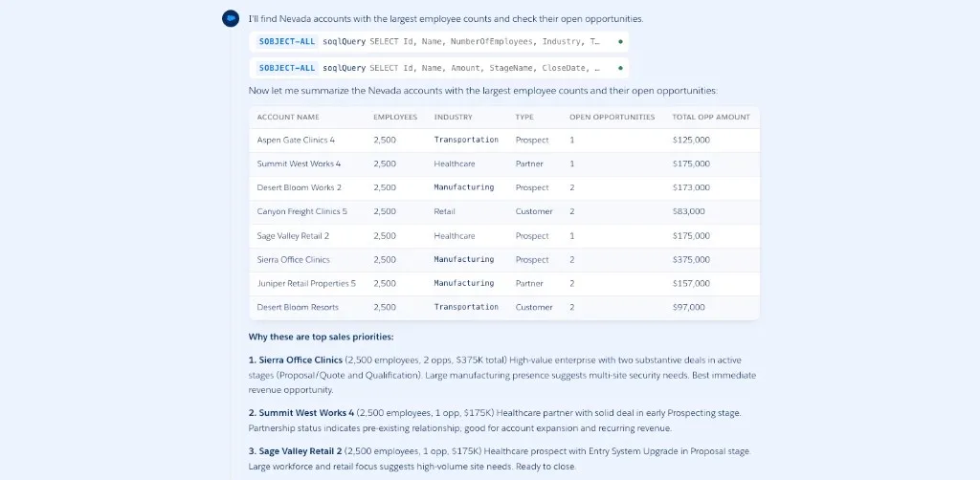Click the $173,000 amount cell
This screenshot has width=980, height=480.
[x=691, y=187]
